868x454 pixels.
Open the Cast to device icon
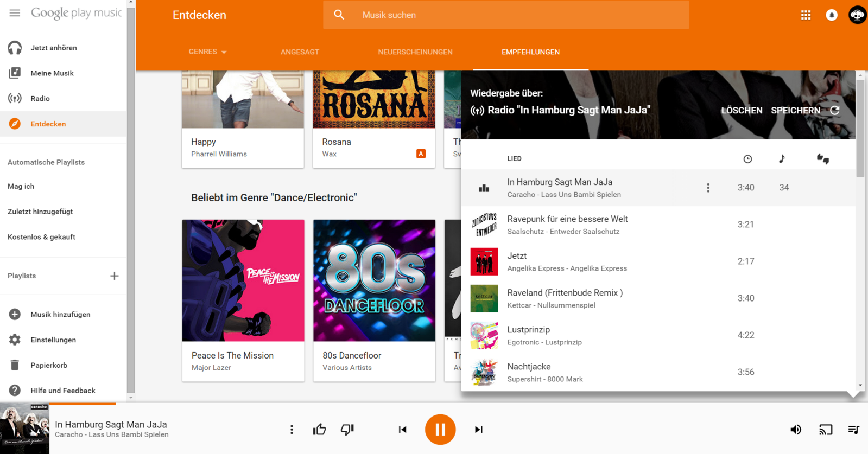[x=825, y=430]
